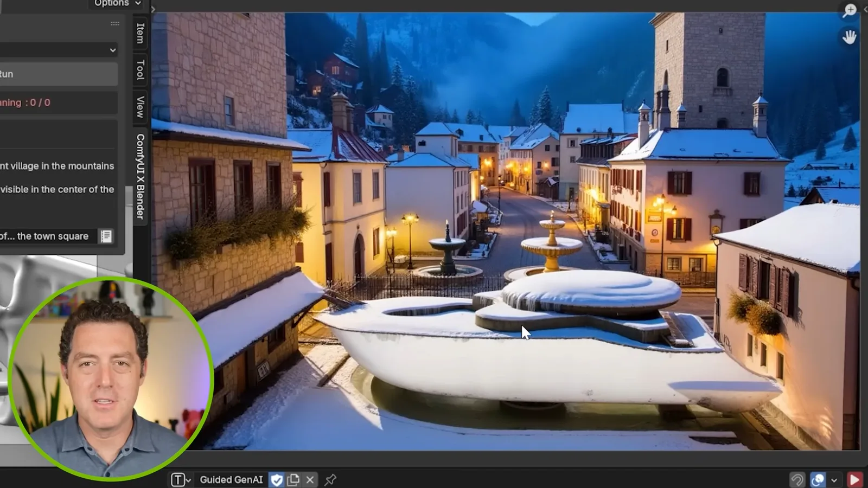Click the text 'village in the mountains'
The height and width of the screenshot is (488, 868).
62,166
